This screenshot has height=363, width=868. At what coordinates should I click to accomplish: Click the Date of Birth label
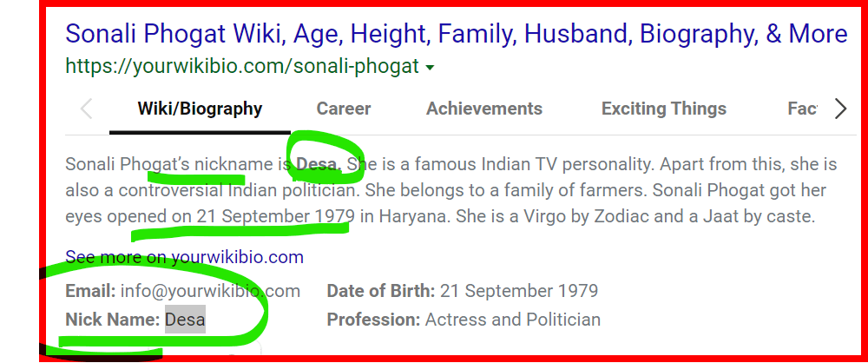380,291
